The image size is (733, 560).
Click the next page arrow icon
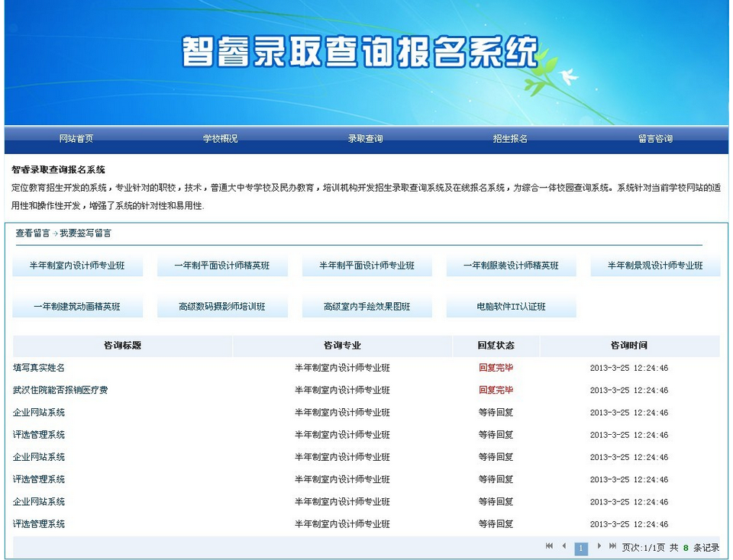[x=599, y=546]
